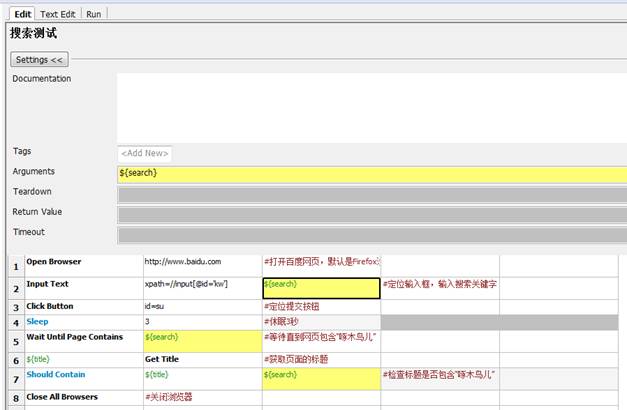627x410 pixels.
Task: Select the Click Button keyword cell
Action: click(x=84, y=307)
